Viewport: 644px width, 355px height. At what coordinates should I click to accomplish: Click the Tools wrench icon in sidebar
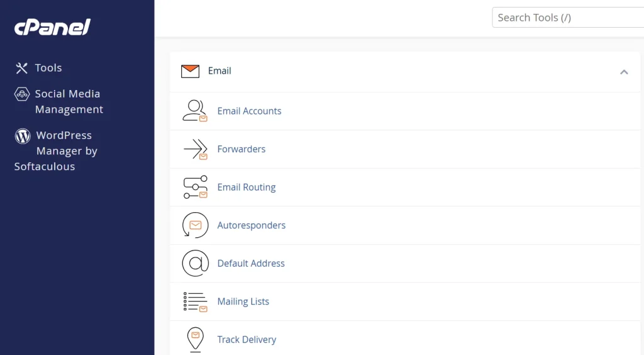pos(21,68)
